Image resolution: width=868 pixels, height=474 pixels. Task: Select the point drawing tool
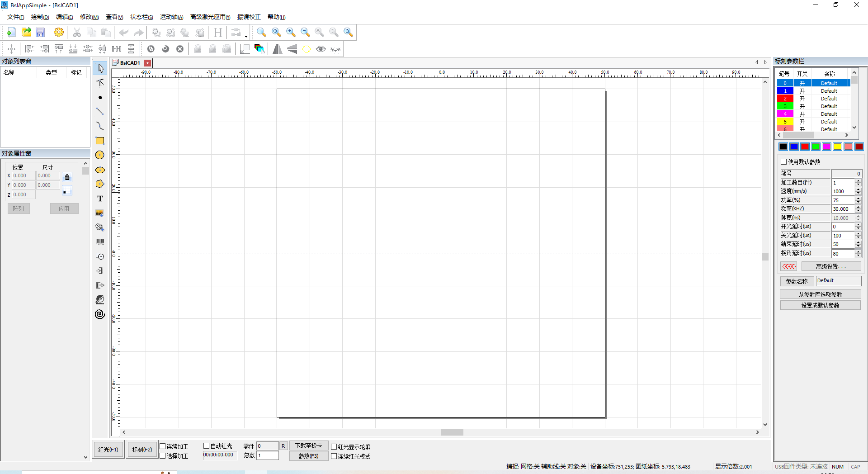coord(100,97)
